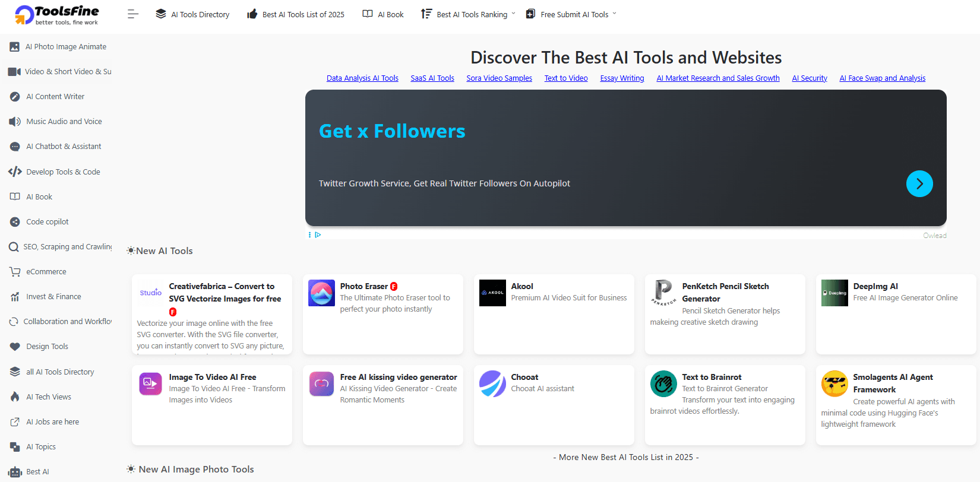Click the SEO, Scraping magnifier icon
The height and width of the screenshot is (482, 980).
pos(13,246)
